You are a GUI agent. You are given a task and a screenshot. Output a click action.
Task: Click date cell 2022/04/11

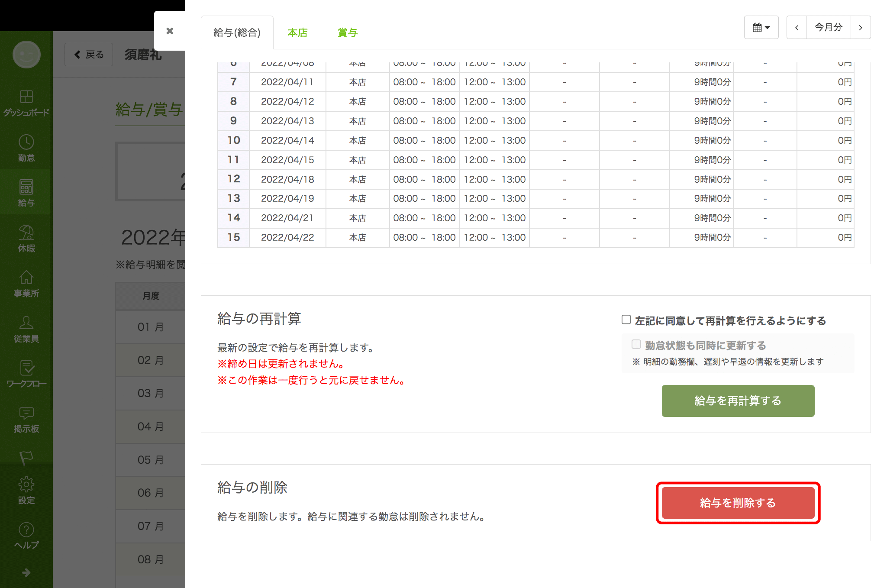(287, 82)
